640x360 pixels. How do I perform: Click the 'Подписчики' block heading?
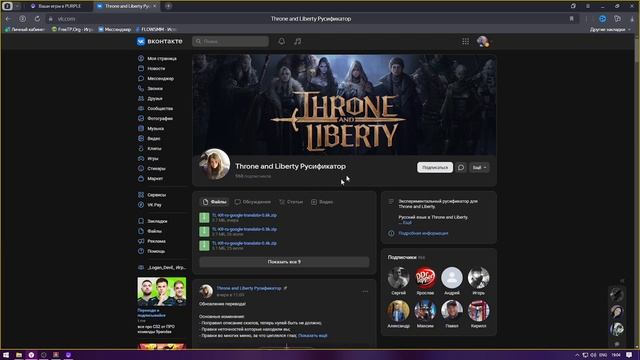click(402, 258)
